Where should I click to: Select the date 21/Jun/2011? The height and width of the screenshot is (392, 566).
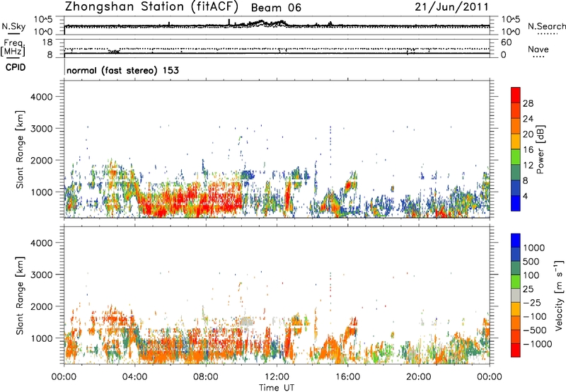(451, 7)
